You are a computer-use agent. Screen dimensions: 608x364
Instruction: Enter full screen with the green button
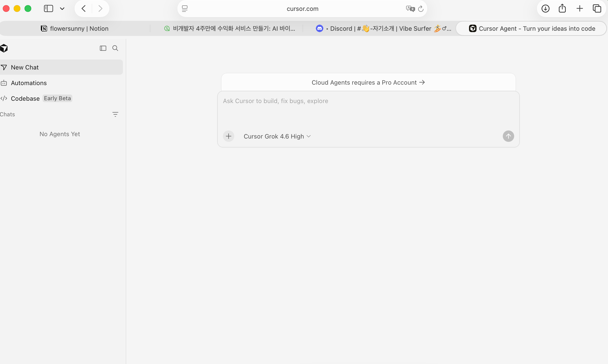[28, 9]
